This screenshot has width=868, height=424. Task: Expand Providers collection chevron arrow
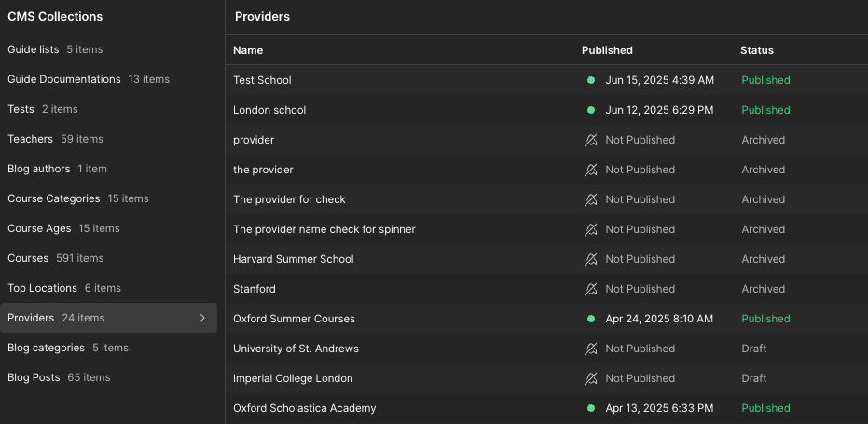(202, 318)
